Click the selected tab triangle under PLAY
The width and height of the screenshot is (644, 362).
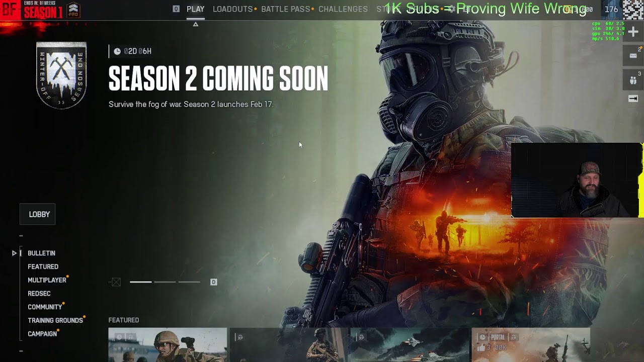tap(196, 24)
